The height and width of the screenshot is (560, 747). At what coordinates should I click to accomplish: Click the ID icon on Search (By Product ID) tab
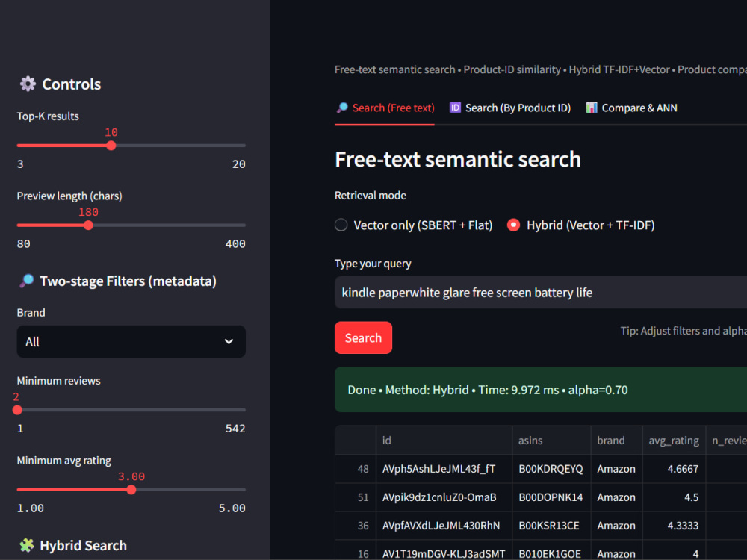[x=455, y=108]
